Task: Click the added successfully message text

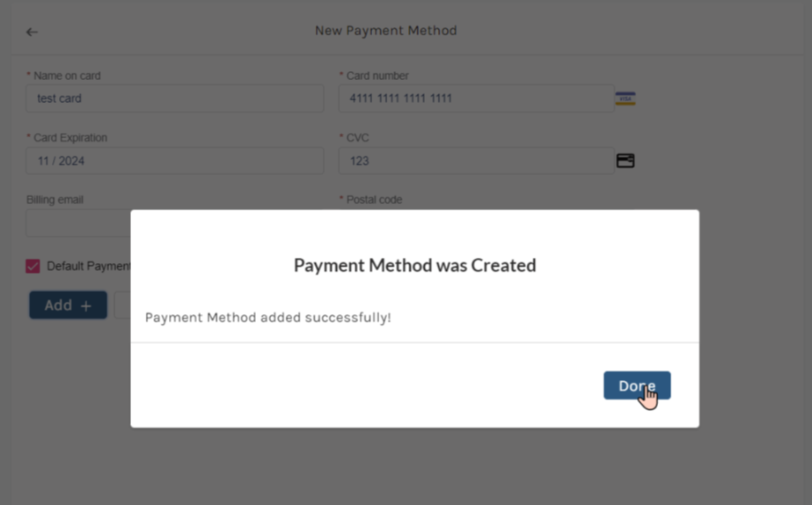Action: 267,318
